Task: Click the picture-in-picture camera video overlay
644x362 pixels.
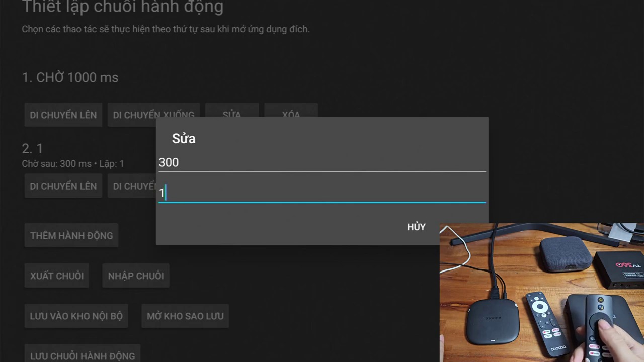Action: (x=542, y=293)
